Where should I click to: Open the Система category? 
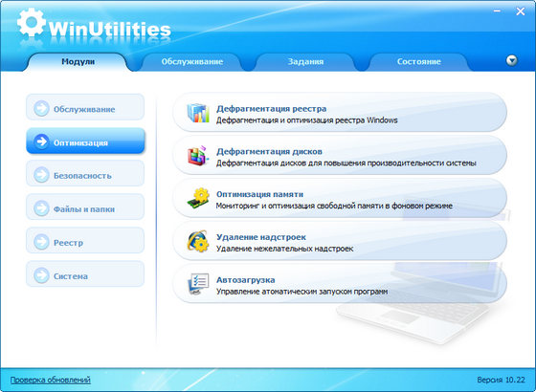coord(85,274)
